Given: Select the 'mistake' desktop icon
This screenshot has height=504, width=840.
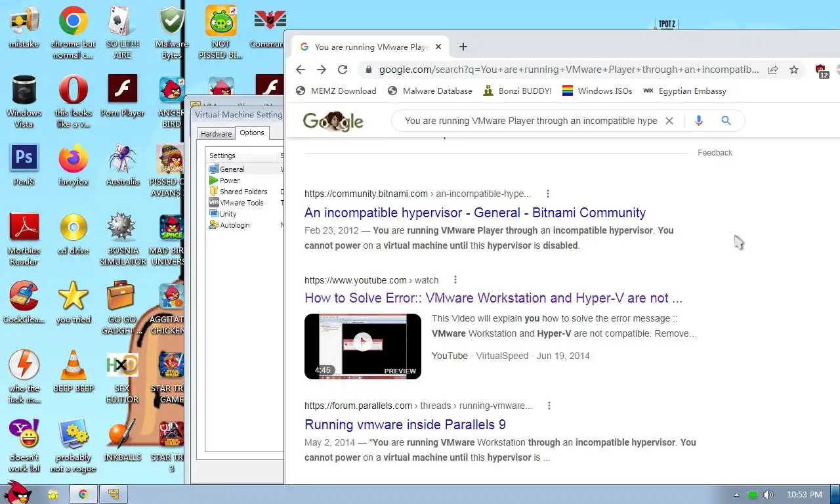Looking at the screenshot, I should (24, 28).
